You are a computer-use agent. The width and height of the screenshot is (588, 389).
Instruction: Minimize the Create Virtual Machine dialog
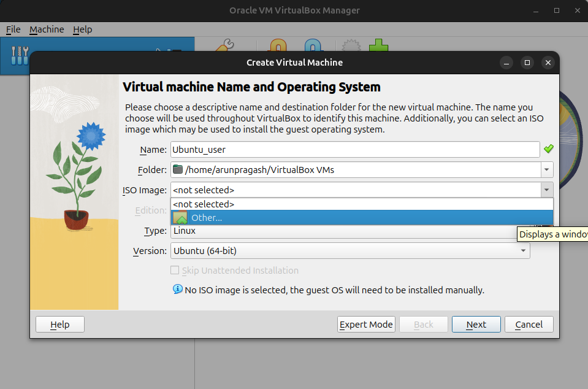tap(506, 63)
